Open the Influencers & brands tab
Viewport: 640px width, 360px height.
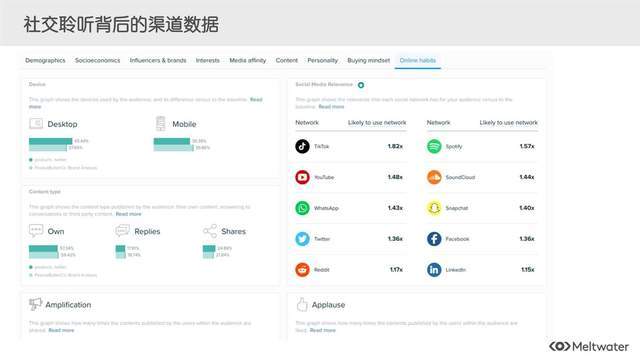coord(158,60)
